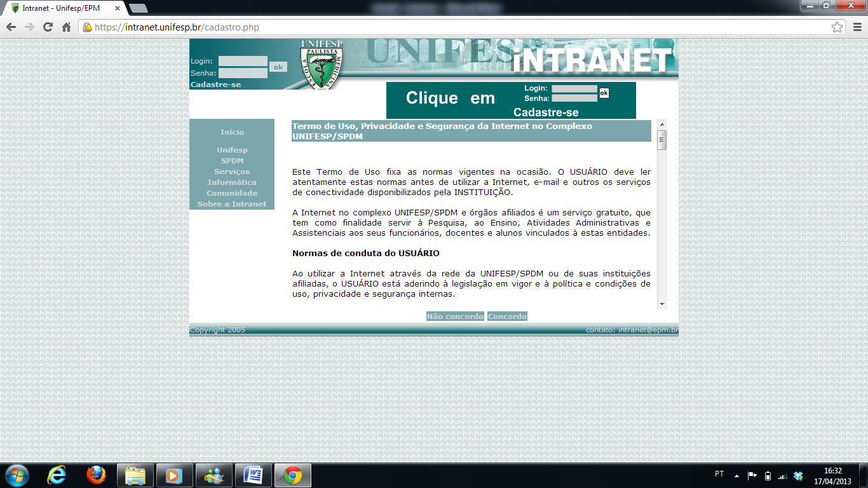Click the Concordo button
Screen dimensions: 868x488
click(507, 316)
